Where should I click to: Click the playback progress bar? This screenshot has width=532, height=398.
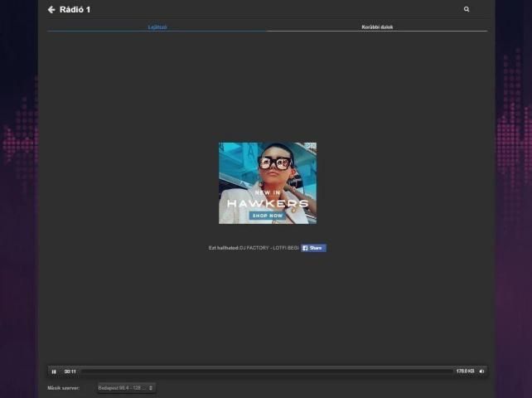(x=265, y=371)
